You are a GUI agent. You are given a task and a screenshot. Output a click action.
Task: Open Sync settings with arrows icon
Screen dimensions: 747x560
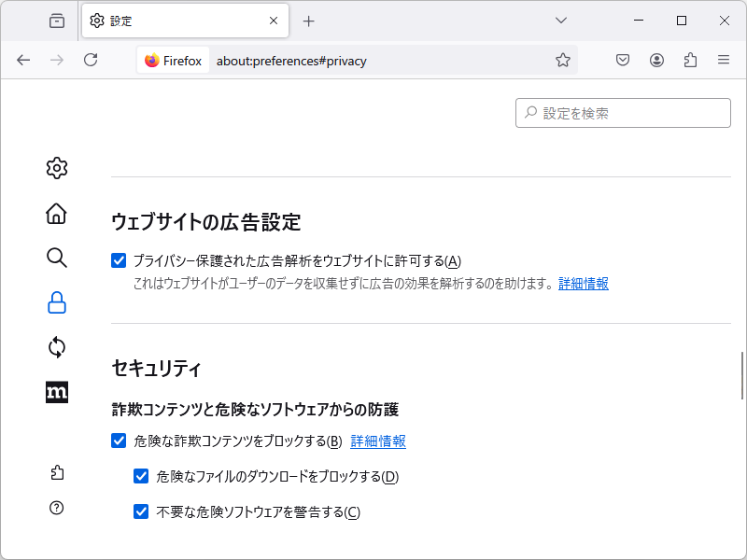click(x=56, y=347)
